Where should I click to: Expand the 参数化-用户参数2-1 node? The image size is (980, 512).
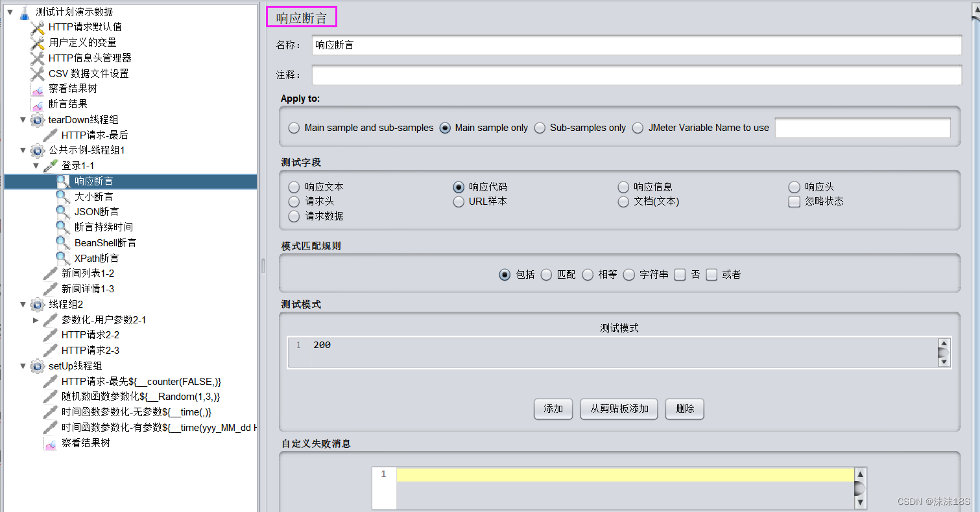click(36, 320)
